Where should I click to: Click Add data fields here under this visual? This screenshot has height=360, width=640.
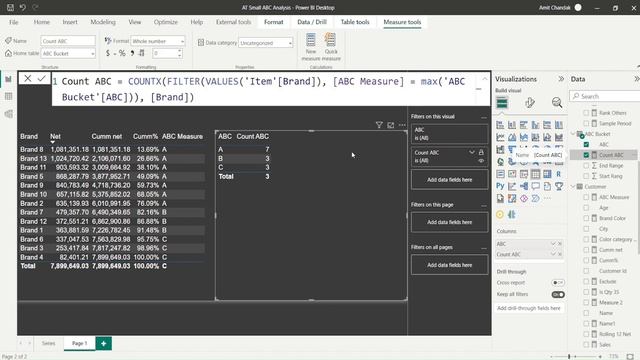[x=449, y=180]
